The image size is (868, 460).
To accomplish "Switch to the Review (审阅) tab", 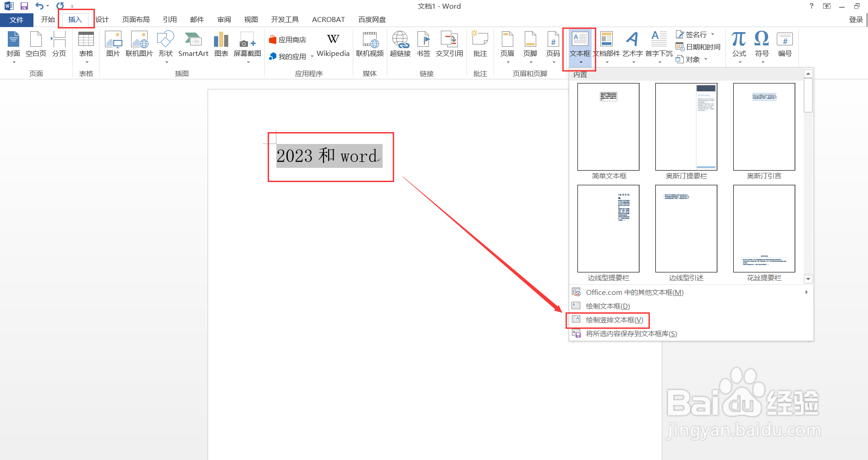I will tap(224, 20).
